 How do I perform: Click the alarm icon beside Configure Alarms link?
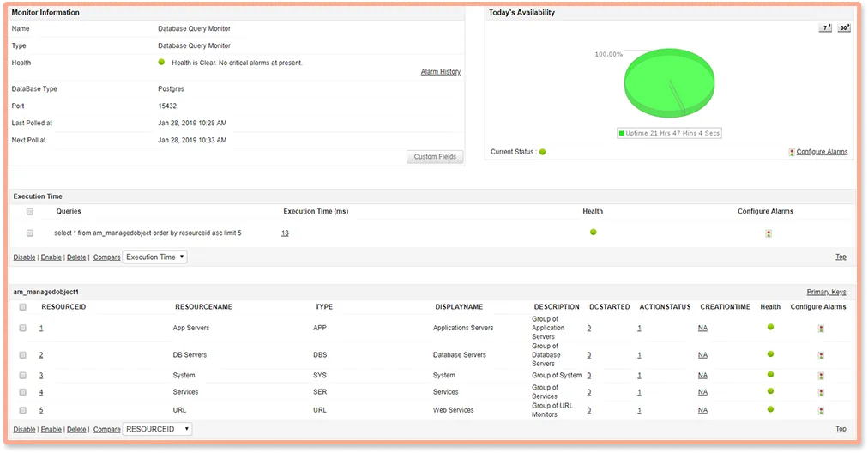[x=792, y=153]
